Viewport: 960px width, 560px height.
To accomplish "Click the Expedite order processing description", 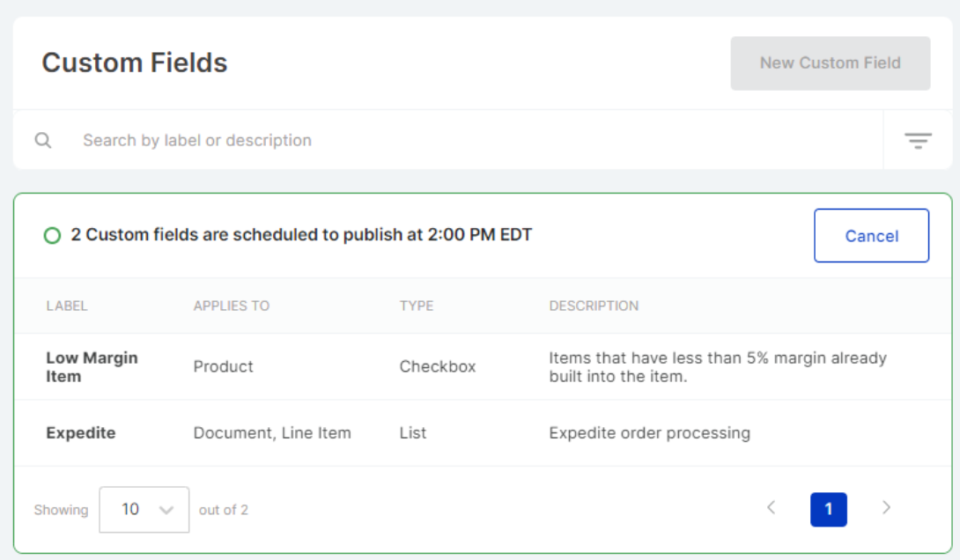I will coord(649,433).
